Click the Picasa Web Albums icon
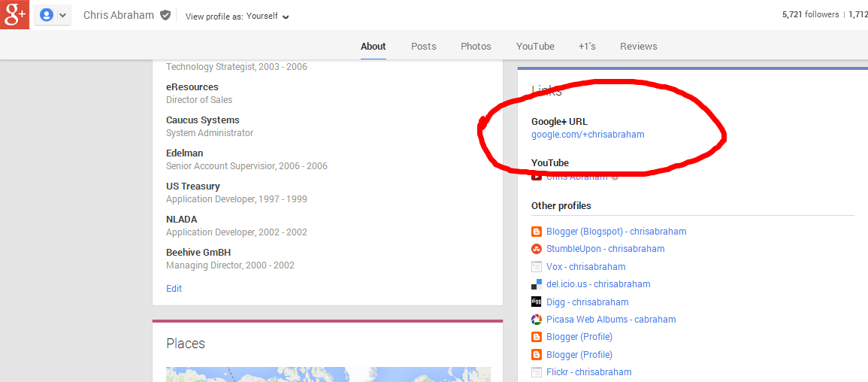 537,320
